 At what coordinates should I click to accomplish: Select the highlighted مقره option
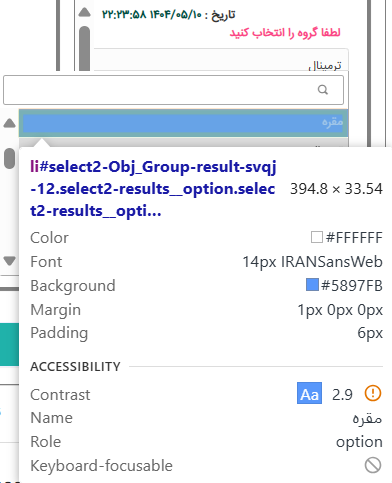[x=184, y=123]
